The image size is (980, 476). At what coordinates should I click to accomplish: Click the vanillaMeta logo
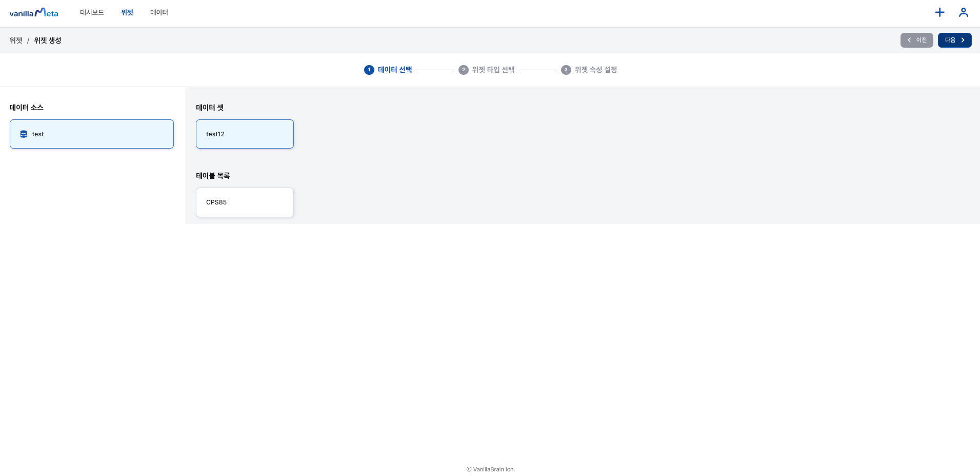pos(34,12)
